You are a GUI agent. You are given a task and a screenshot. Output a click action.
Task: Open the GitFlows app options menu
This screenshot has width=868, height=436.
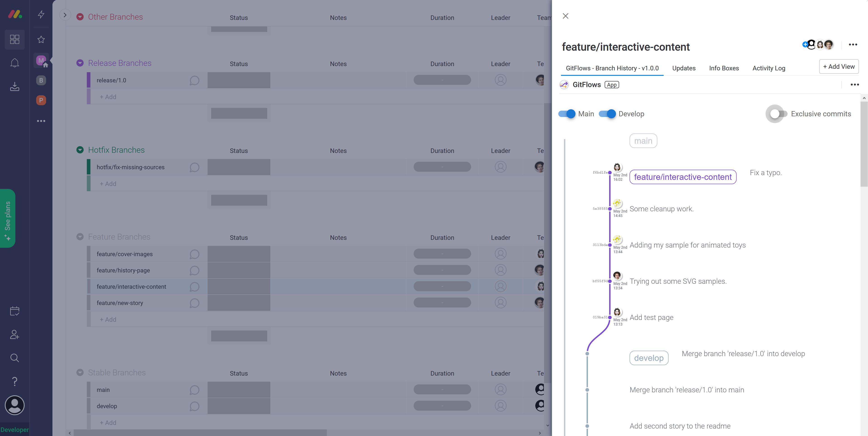point(854,85)
